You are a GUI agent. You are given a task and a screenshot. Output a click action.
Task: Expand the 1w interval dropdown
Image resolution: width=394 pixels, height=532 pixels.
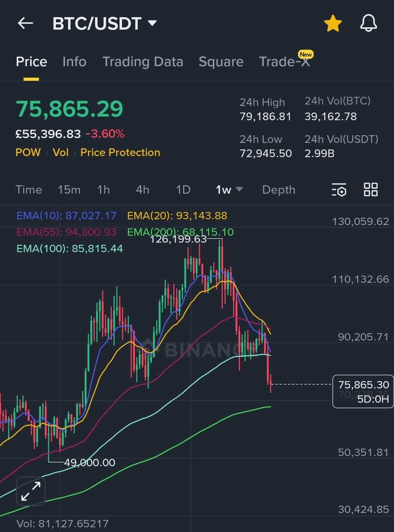click(229, 190)
